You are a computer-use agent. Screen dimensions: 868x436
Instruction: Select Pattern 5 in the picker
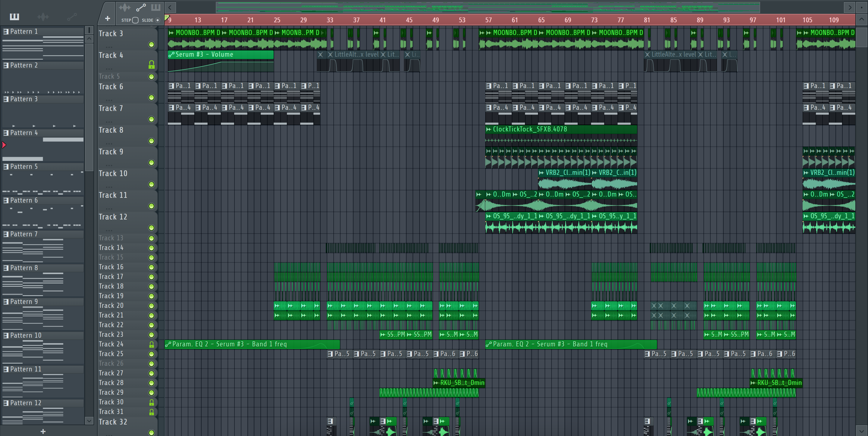43,166
